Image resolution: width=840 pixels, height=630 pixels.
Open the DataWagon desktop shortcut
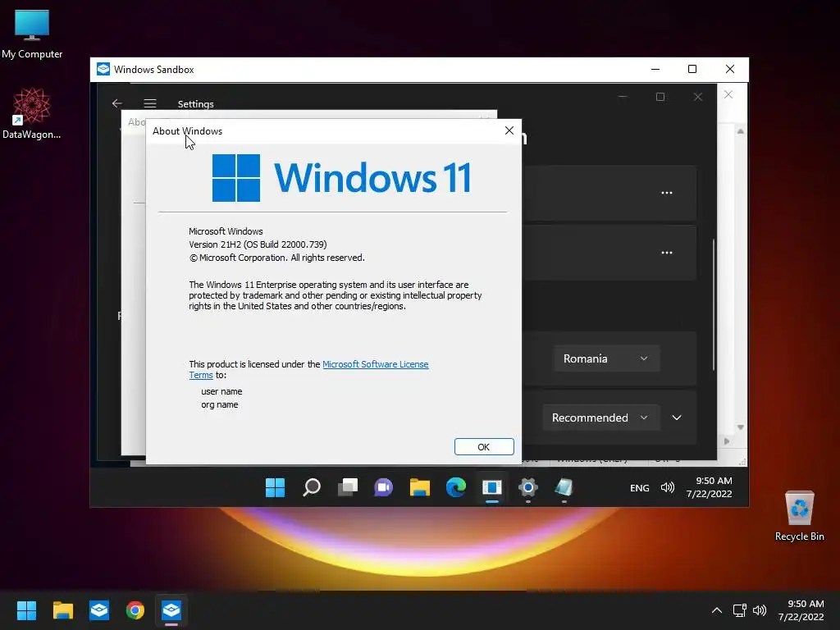click(32, 113)
